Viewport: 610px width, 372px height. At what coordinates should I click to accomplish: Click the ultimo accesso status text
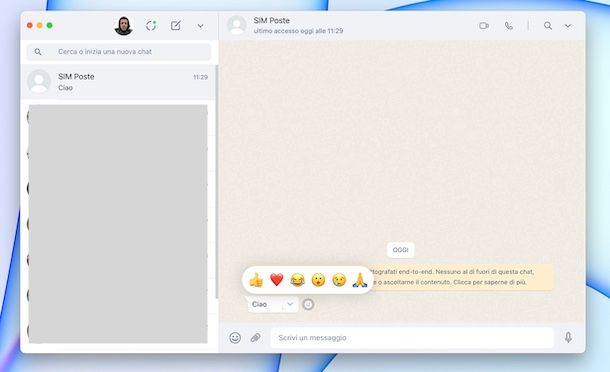[x=298, y=31]
